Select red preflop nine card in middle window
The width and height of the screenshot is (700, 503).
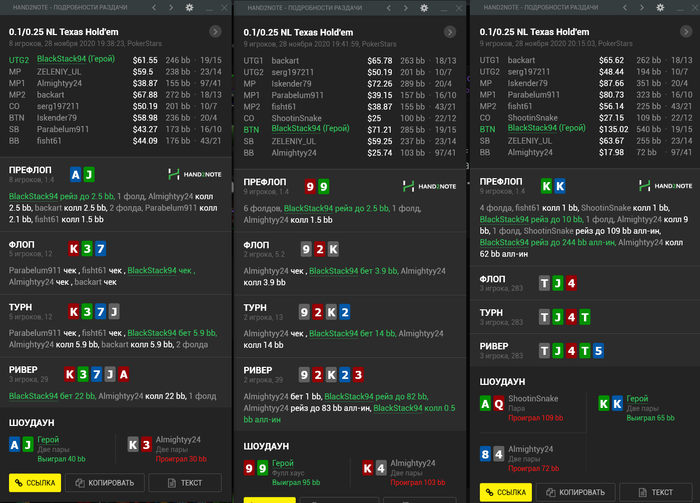[310, 187]
